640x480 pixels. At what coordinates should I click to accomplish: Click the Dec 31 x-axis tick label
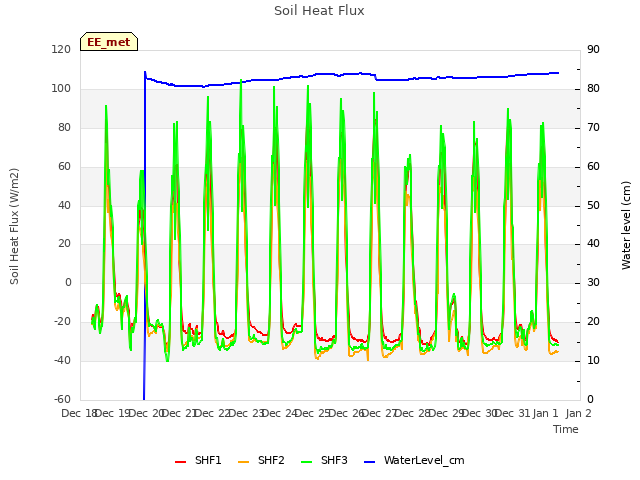tap(513, 413)
